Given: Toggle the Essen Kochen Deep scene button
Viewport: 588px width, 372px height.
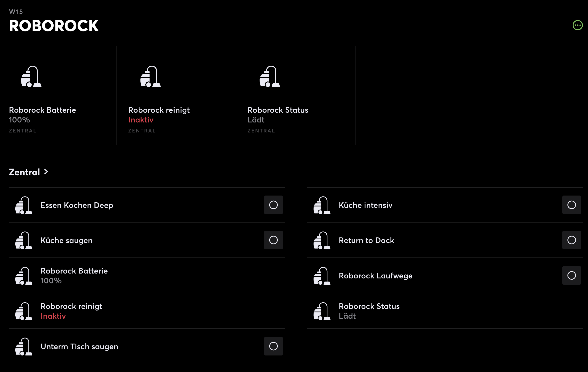Looking at the screenshot, I should click(273, 205).
